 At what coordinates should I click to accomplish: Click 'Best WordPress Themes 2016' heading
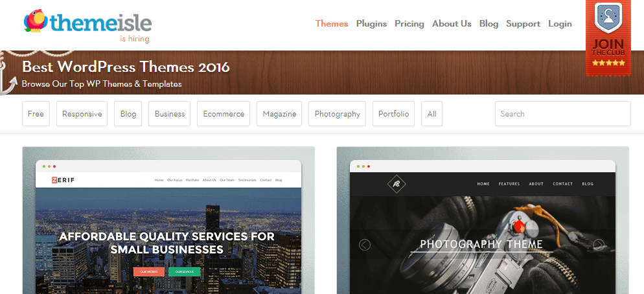126,67
